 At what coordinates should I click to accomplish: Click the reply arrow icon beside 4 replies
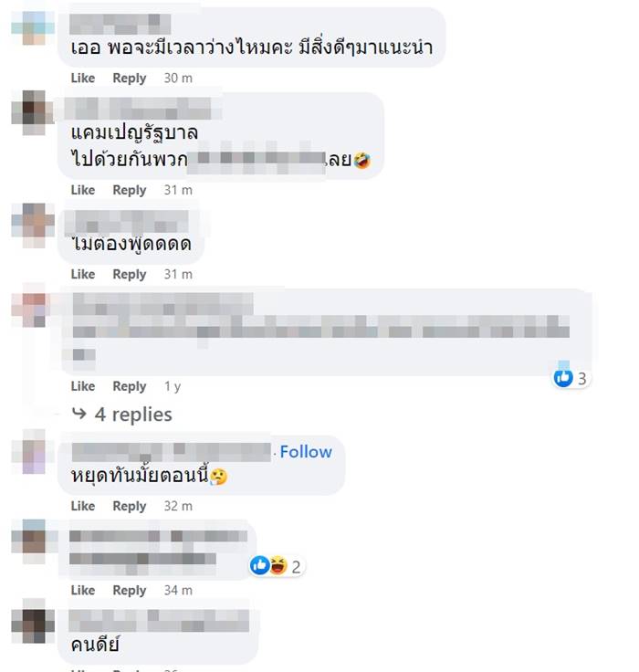point(79,414)
